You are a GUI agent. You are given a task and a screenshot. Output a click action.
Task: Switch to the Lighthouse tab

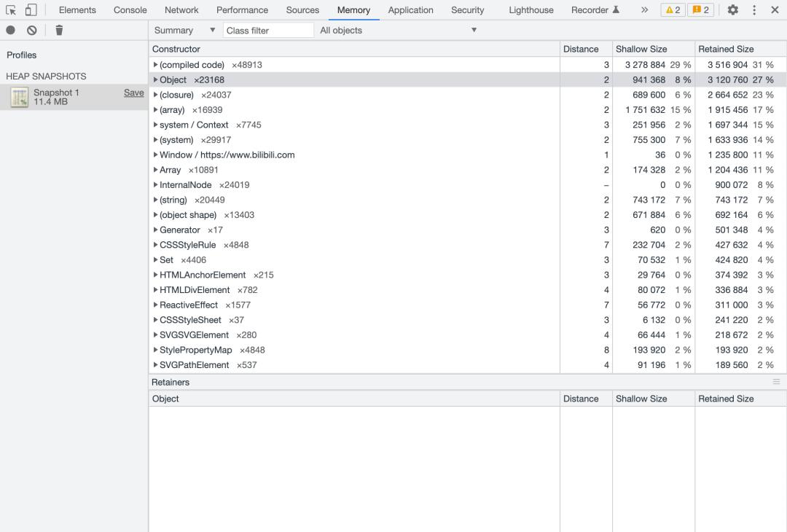(530, 10)
